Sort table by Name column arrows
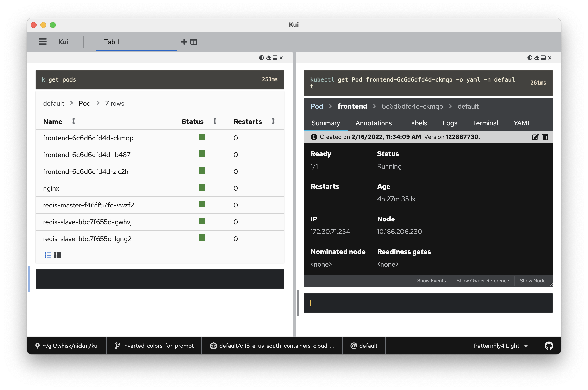 click(73, 121)
